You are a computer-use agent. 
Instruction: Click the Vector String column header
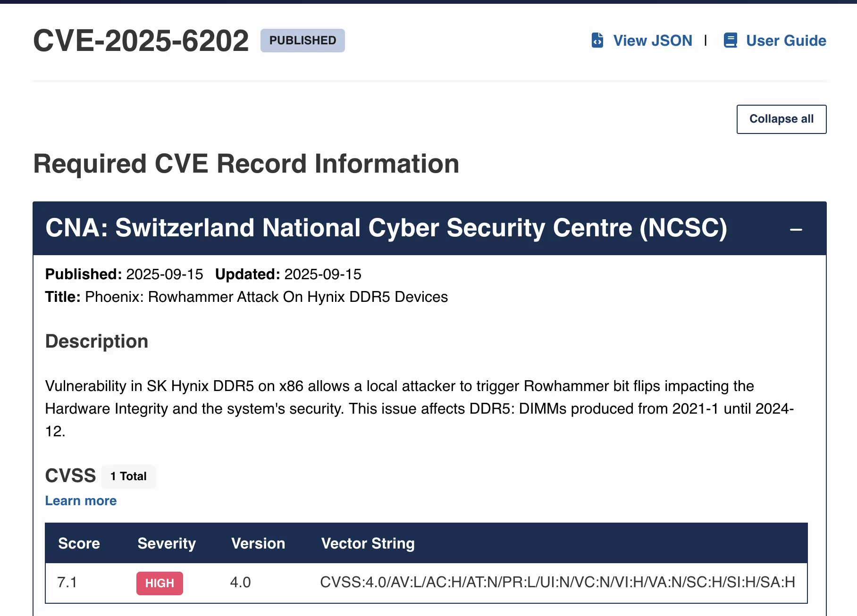[368, 543]
